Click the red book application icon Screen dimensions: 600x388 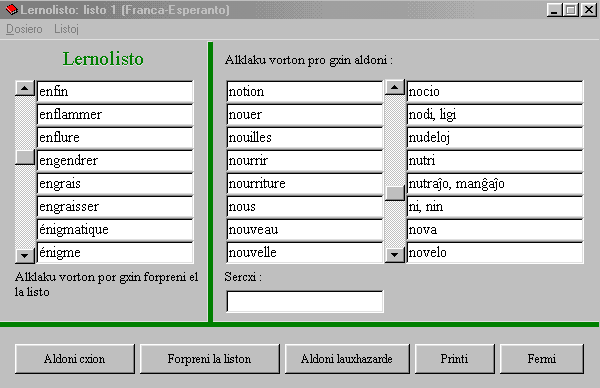pos(11,10)
